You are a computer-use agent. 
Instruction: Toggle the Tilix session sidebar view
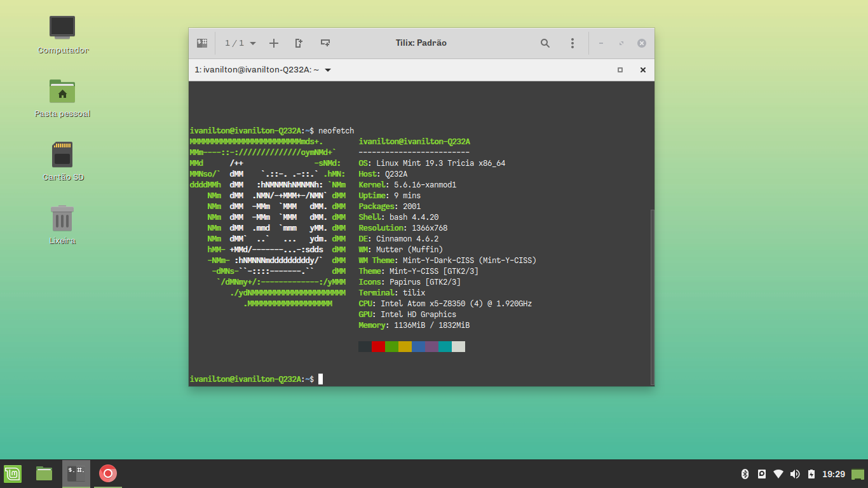coord(202,43)
